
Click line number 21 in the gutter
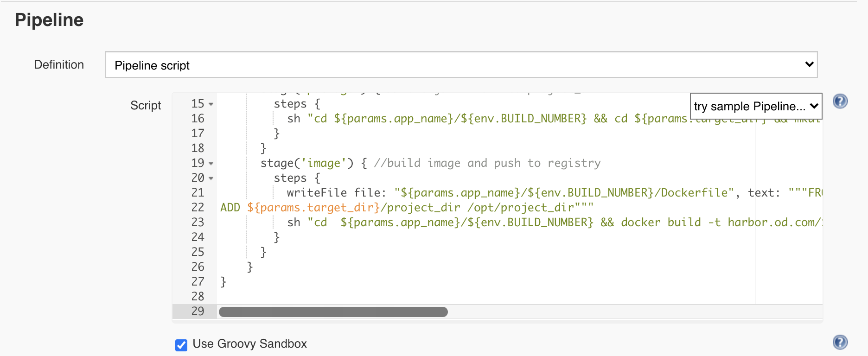pos(198,193)
